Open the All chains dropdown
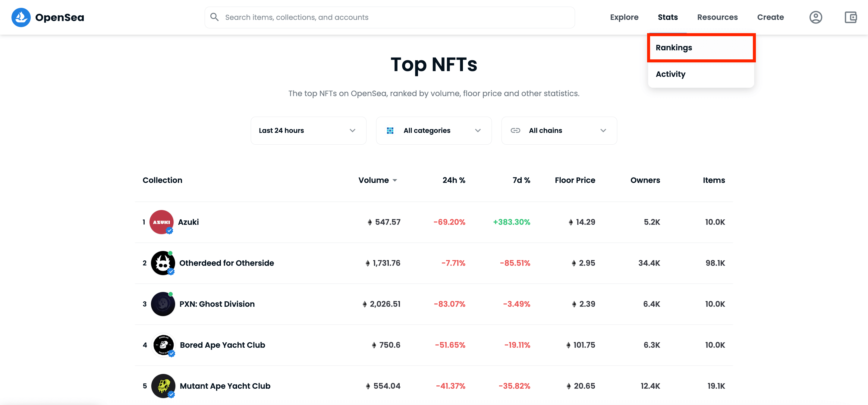Viewport: 868px width, 405px height. [559, 130]
